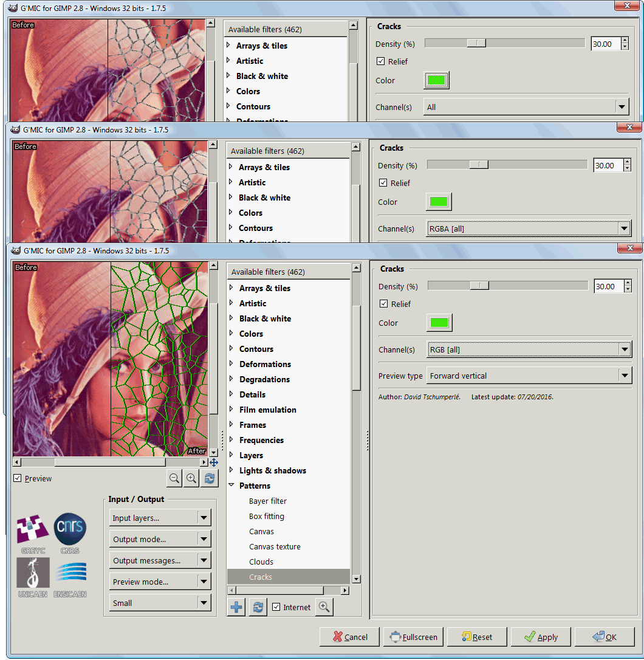Click the GREYC logo
644x660 pixels.
coord(33,534)
